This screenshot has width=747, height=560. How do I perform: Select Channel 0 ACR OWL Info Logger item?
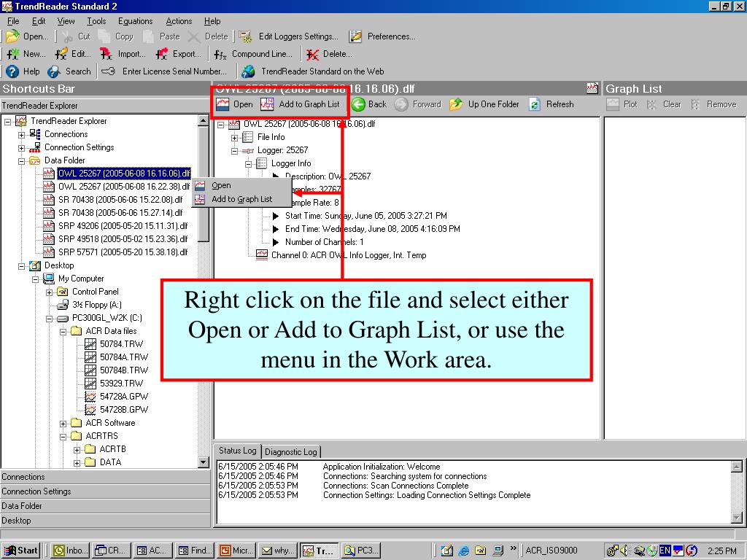pyautogui.click(x=348, y=255)
